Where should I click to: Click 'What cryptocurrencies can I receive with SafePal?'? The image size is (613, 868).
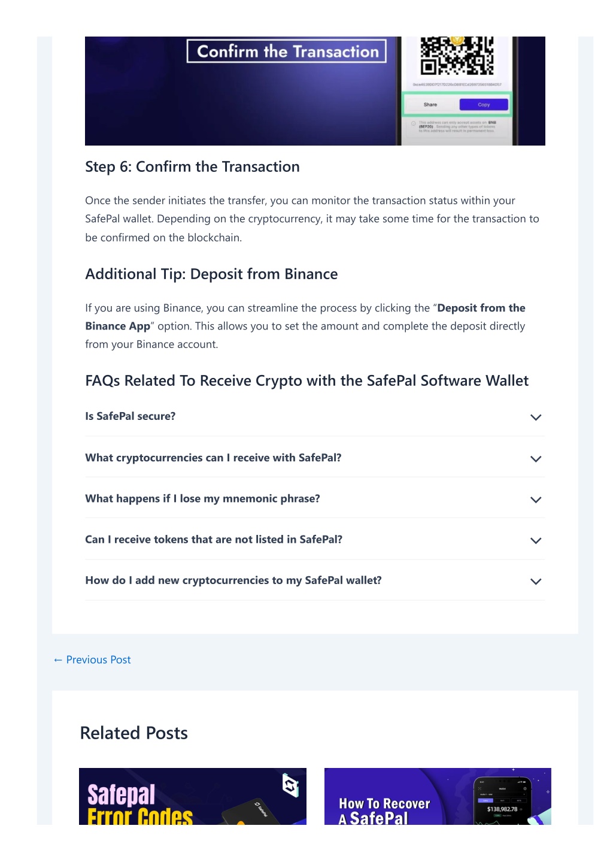213,458
